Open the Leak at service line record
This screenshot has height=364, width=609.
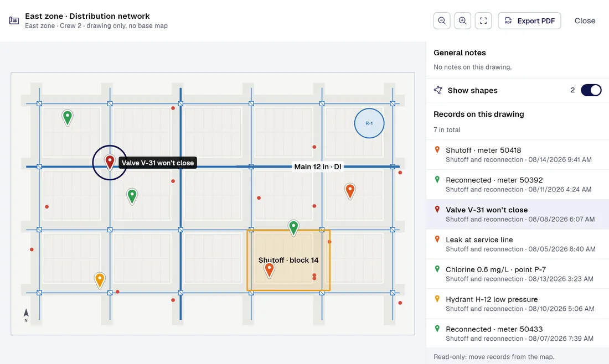point(517,244)
